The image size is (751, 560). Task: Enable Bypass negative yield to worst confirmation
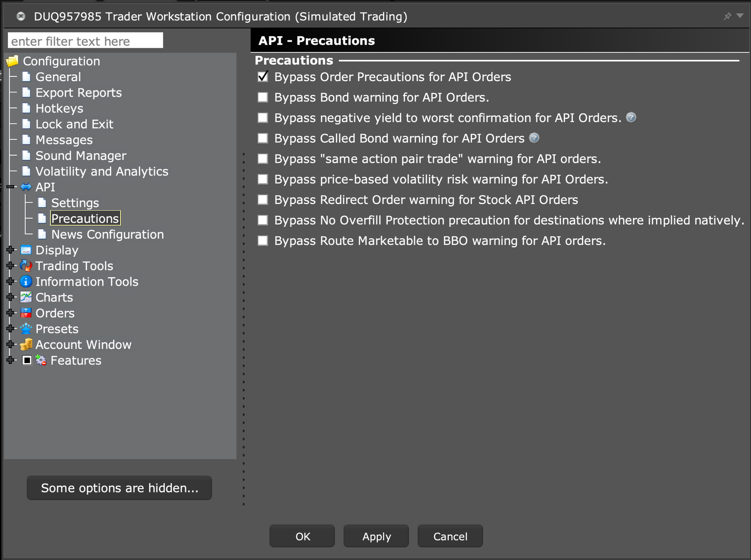[x=263, y=118]
